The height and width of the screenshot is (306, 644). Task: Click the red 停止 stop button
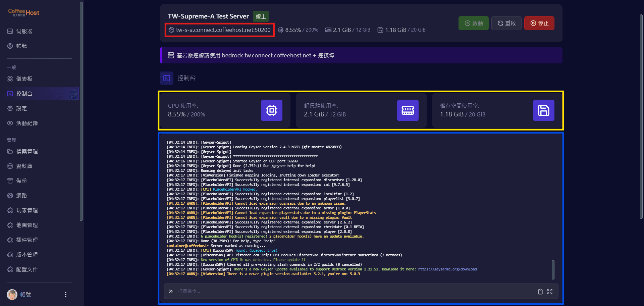click(x=539, y=23)
